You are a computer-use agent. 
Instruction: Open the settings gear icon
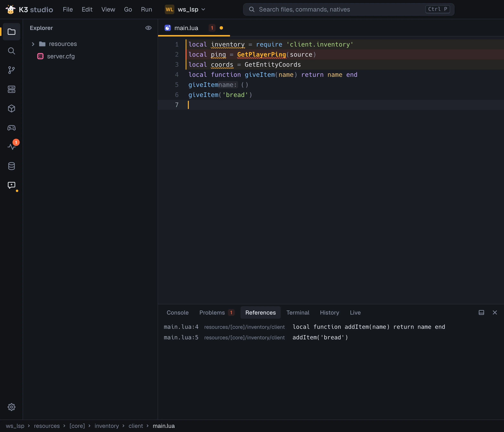(11, 407)
